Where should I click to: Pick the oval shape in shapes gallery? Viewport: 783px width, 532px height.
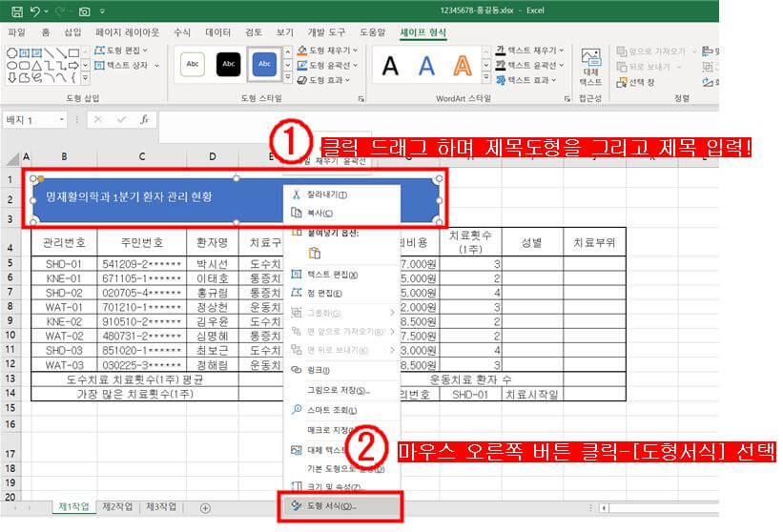12,66
